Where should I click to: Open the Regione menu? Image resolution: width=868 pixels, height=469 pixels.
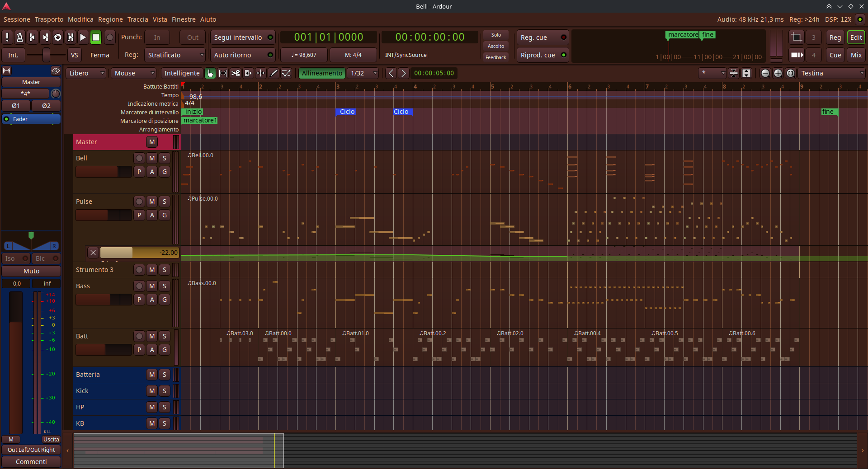(110, 19)
